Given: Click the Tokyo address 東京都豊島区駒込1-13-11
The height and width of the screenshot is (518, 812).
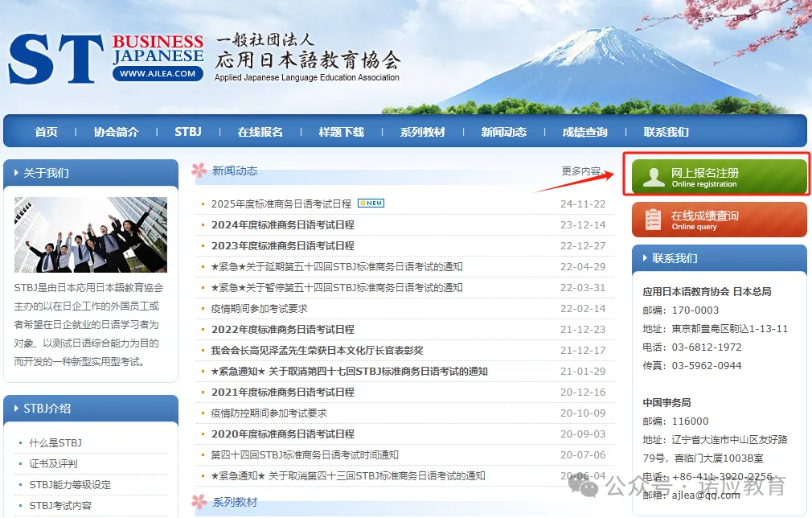Looking at the screenshot, I should 730,329.
